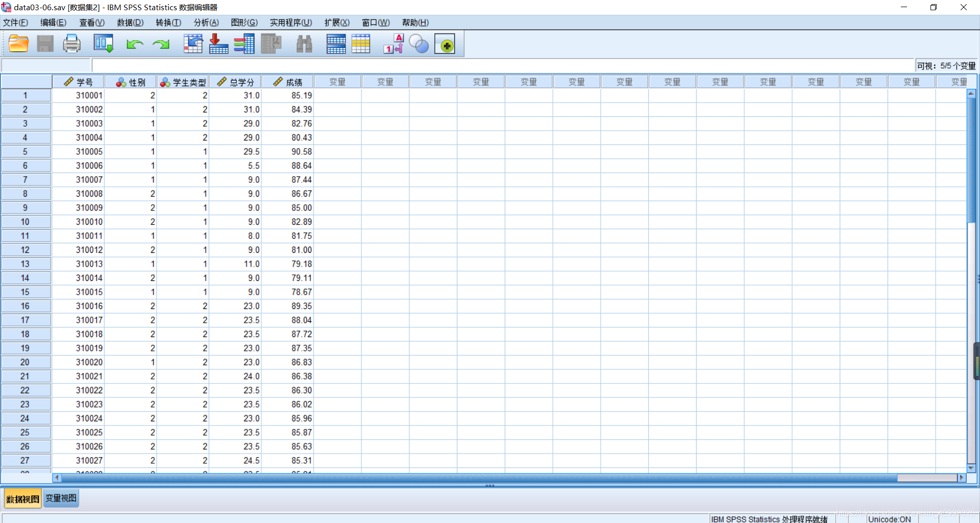The width and height of the screenshot is (980, 523).
Task: Open the 编辑(E) menu
Action: [53, 22]
